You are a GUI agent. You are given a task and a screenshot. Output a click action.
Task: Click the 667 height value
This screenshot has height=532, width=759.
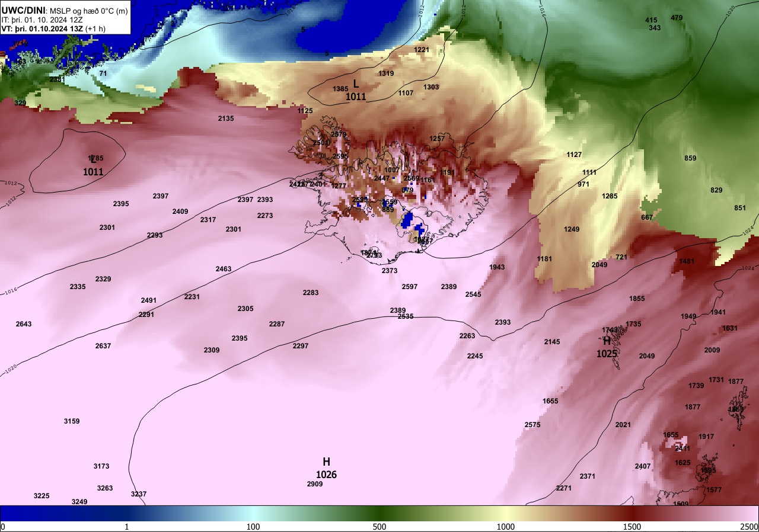[x=647, y=217]
